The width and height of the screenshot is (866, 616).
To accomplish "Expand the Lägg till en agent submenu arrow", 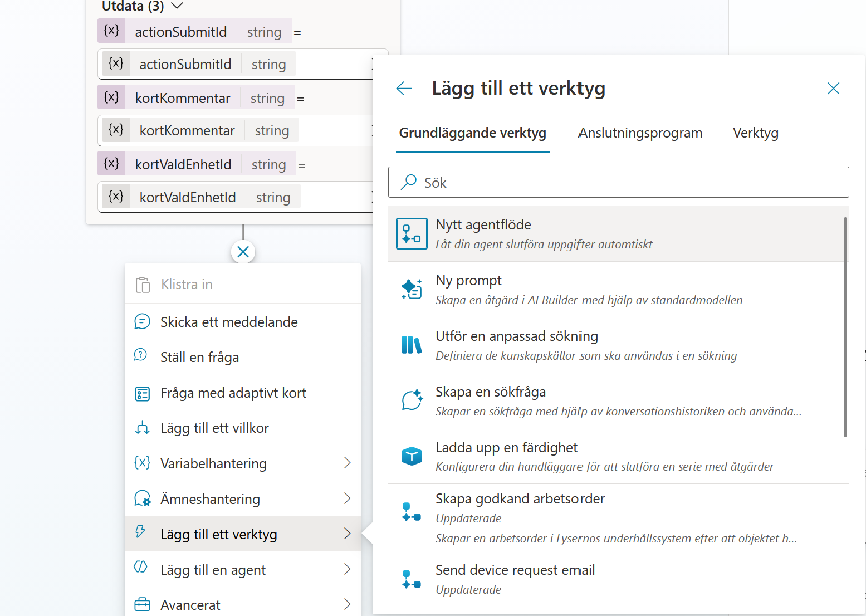I will pos(347,569).
